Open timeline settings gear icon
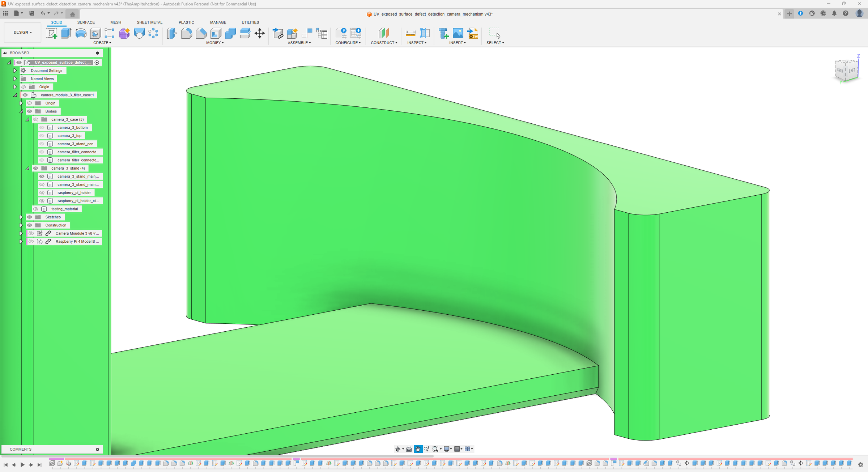 pos(861,465)
